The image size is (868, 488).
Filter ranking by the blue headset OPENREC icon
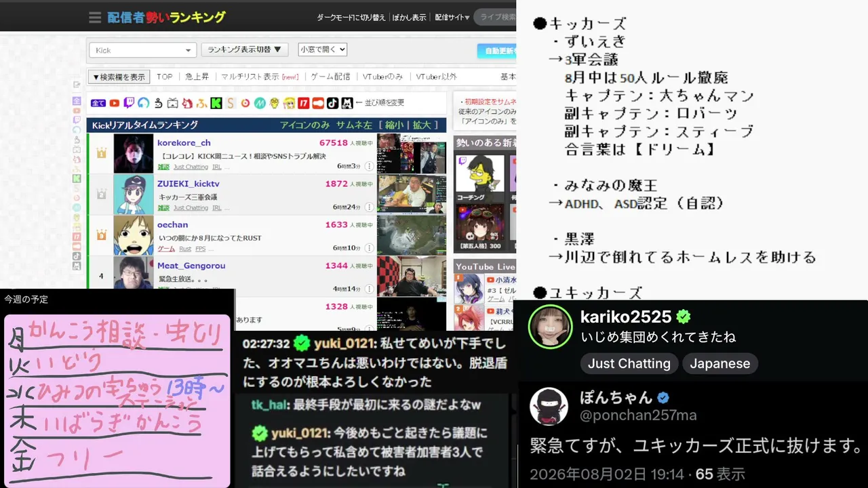coord(143,103)
